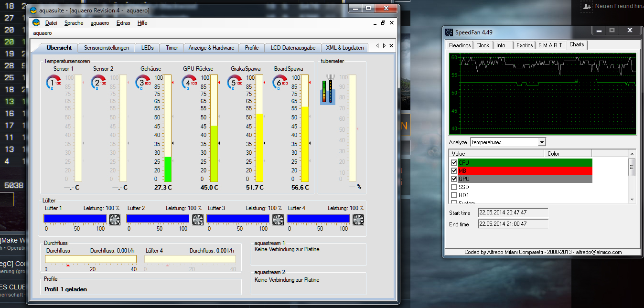Click the Gehäuse sensor 3 gauge icon

[143, 82]
